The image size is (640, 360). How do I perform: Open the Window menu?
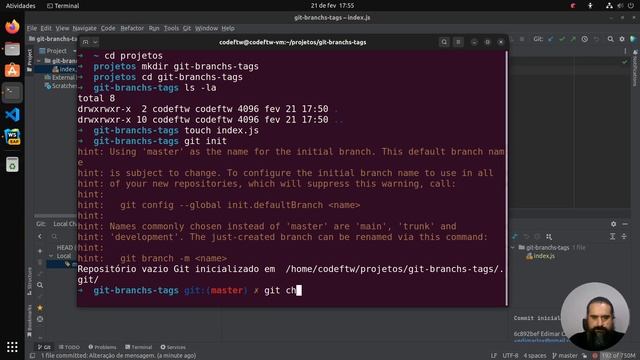coord(206,28)
